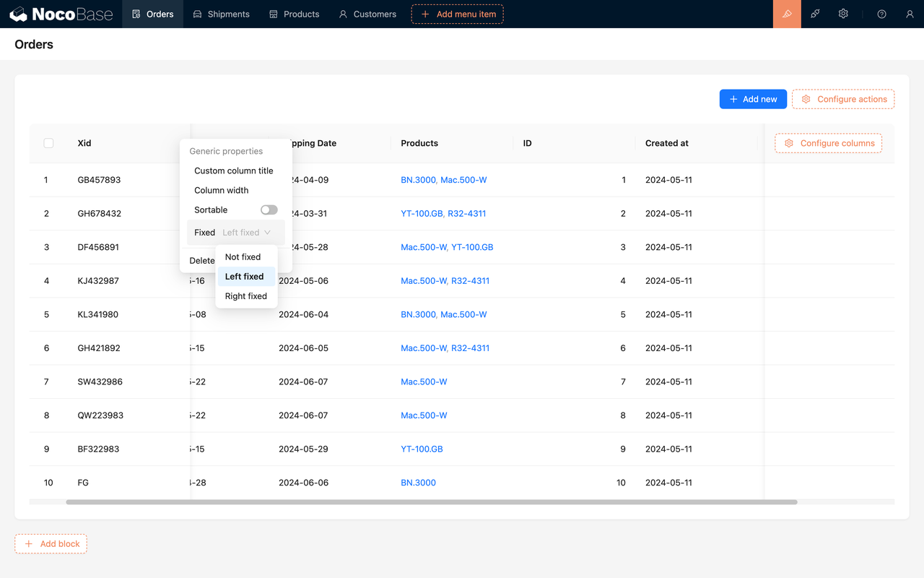
Task: Click the Delete menu item
Action: click(x=201, y=260)
